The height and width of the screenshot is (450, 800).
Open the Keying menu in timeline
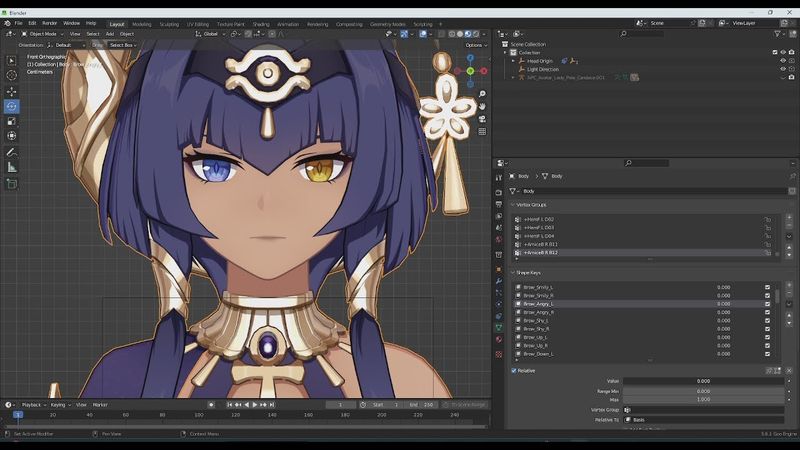coord(60,405)
